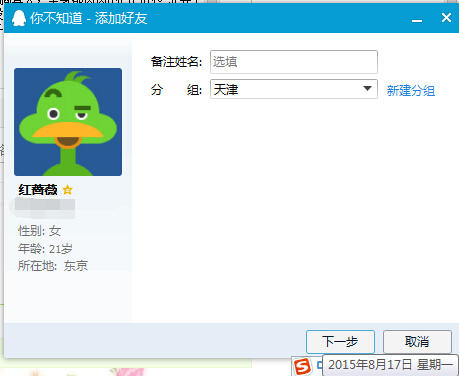Click the 下一步 button
Viewport: 459px width, 376px height.
340,342
